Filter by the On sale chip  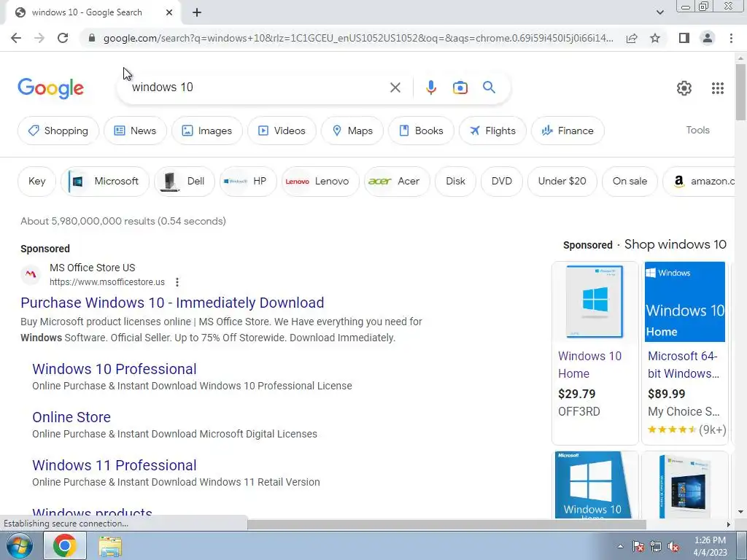point(630,182)
